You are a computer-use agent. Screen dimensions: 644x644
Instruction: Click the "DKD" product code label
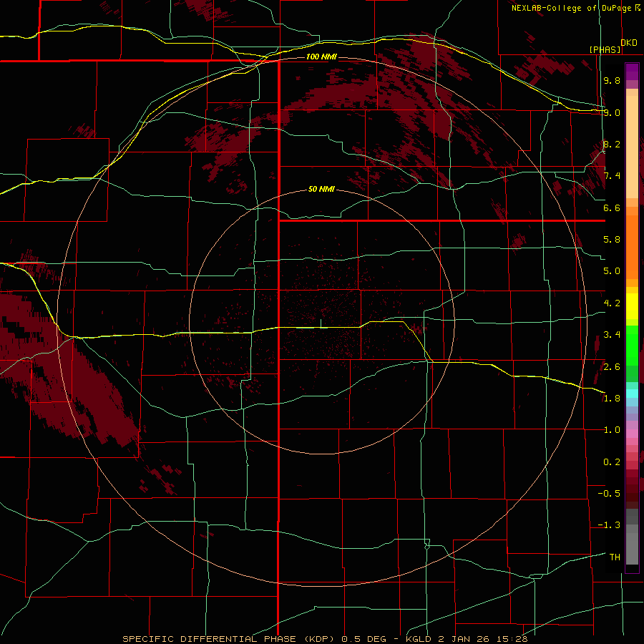[629, 43]
